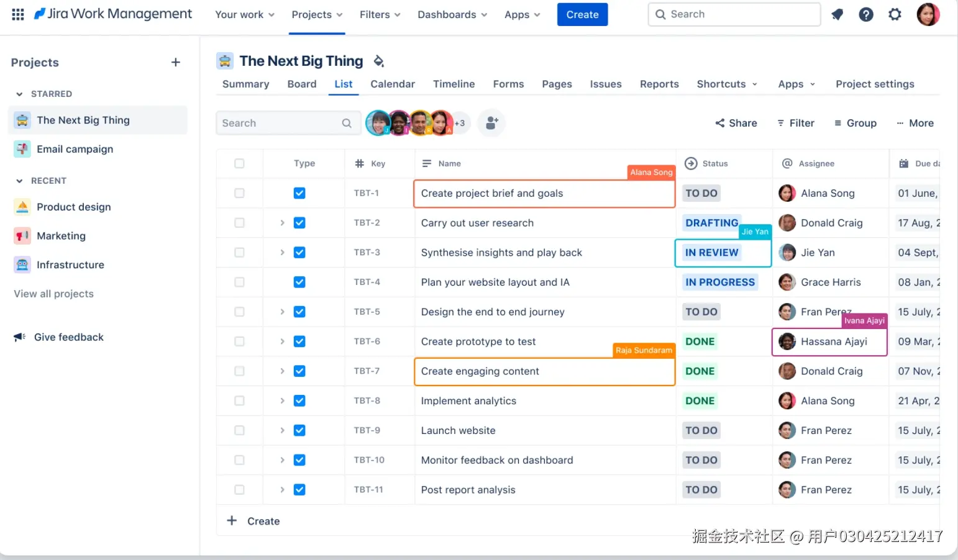Open the Settings gear icon
Screen dimensions: 958x560
pyautogui.click(x=895, y=14)
